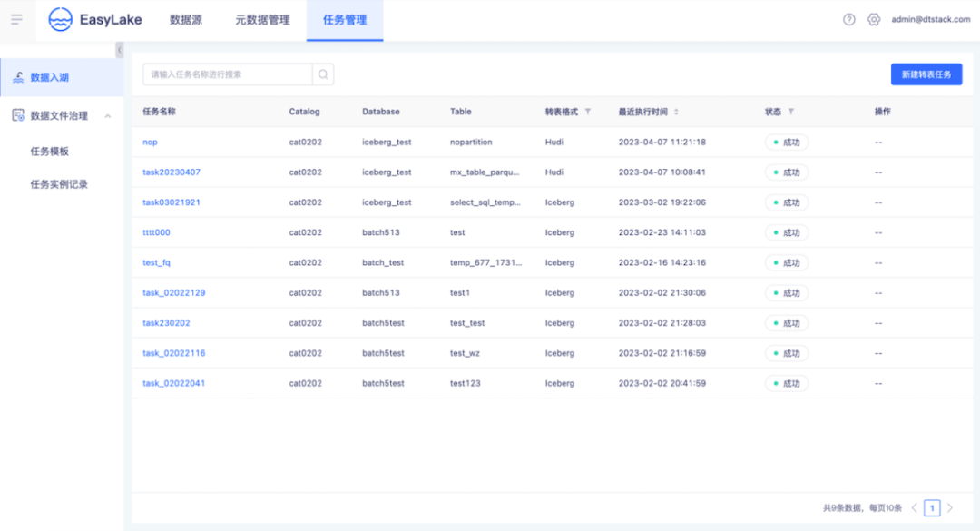Image resolution: width=980 pixels, height=531 pixels.
Task: Open the help question mark icon
Action: tap(848, 19)
